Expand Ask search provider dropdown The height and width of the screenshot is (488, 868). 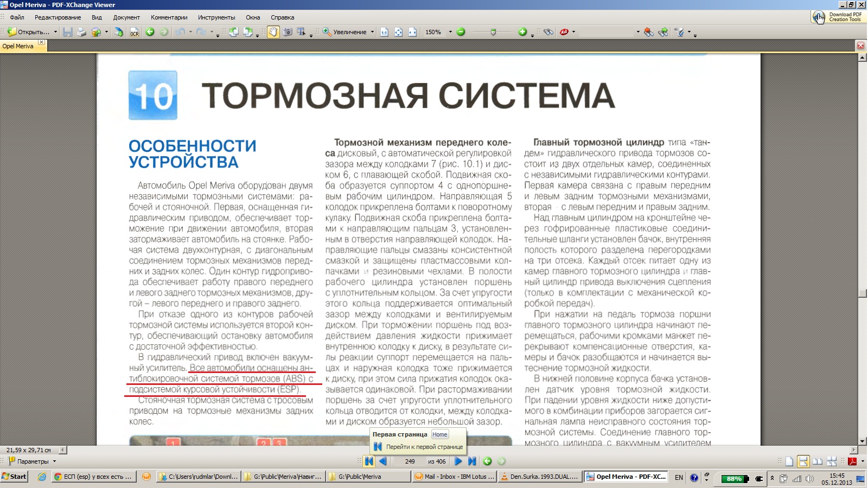(x=573, y=32)
